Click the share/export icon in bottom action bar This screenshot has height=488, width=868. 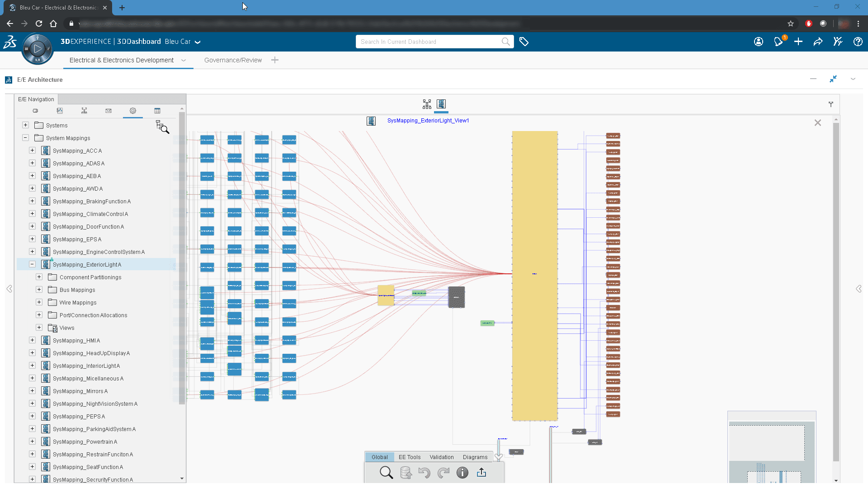481,473
